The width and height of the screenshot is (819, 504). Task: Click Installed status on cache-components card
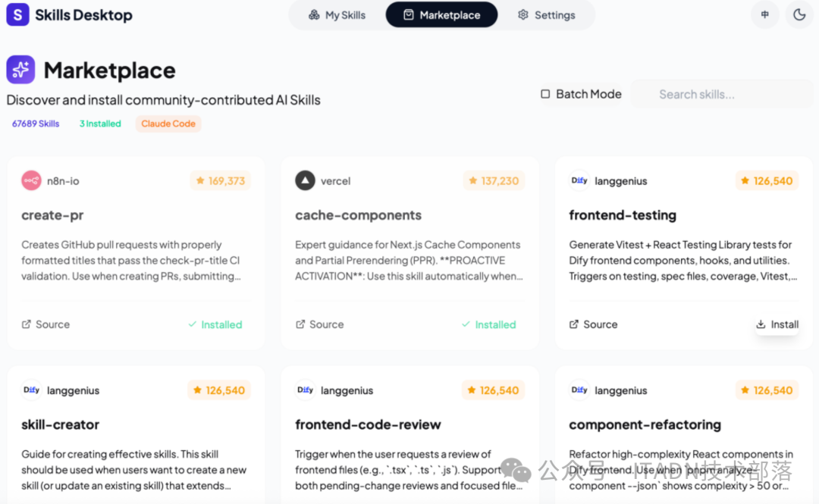point(489,324)
